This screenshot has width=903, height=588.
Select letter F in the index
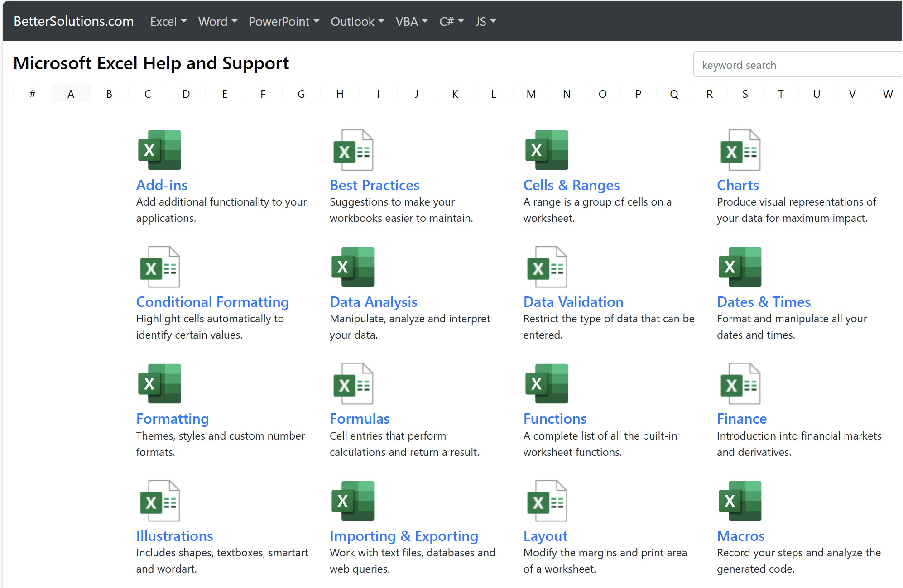click(x=263, y=94)
